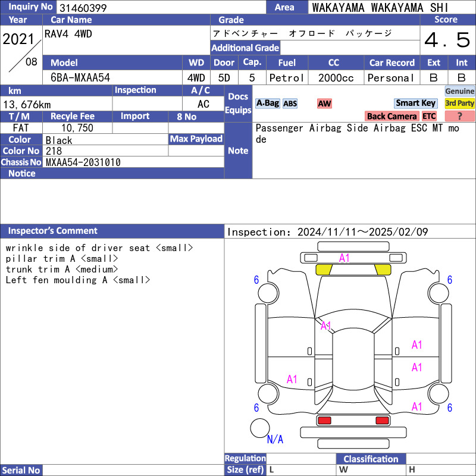The image size is (476, 476).
Task: Click the left red tail light on diagram
Action: click(324, 421)
